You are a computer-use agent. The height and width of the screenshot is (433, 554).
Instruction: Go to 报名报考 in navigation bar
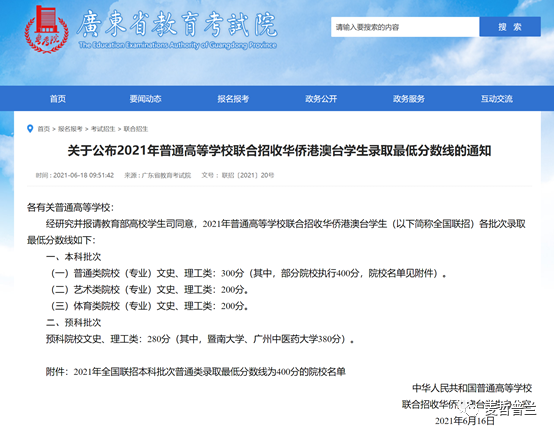pyautogui.click(x=233, y=99)
